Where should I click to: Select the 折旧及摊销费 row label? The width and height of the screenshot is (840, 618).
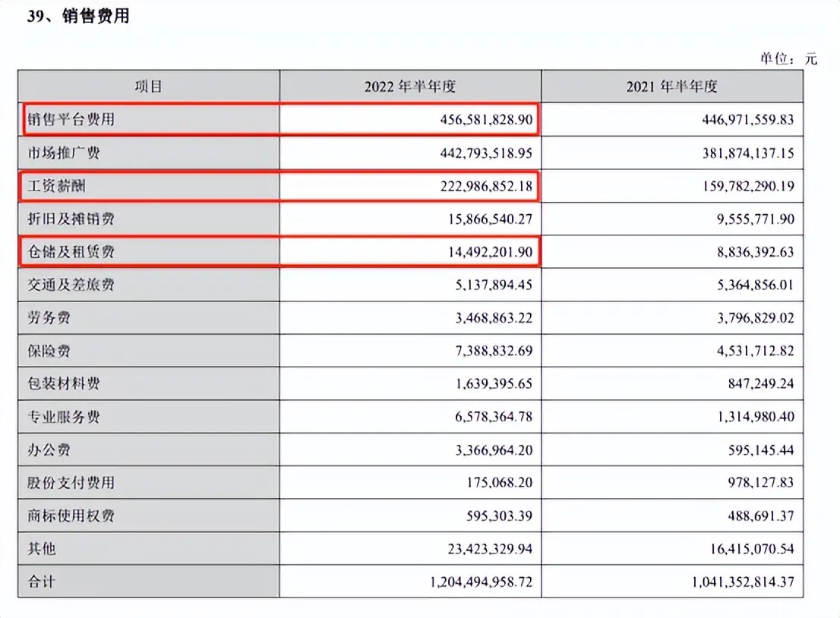[71, 219]
